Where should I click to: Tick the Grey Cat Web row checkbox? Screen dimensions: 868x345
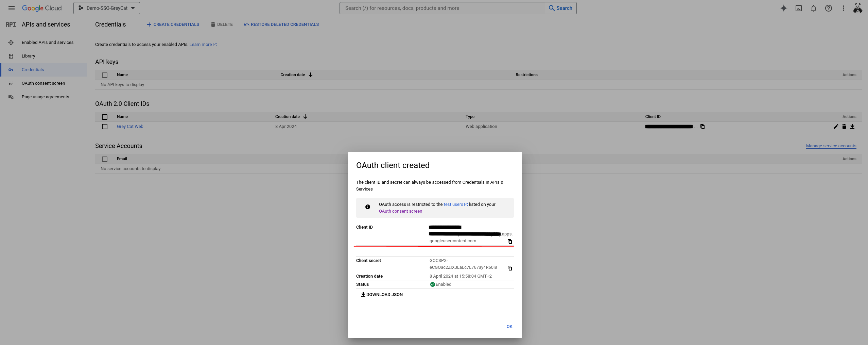(105, 127)
